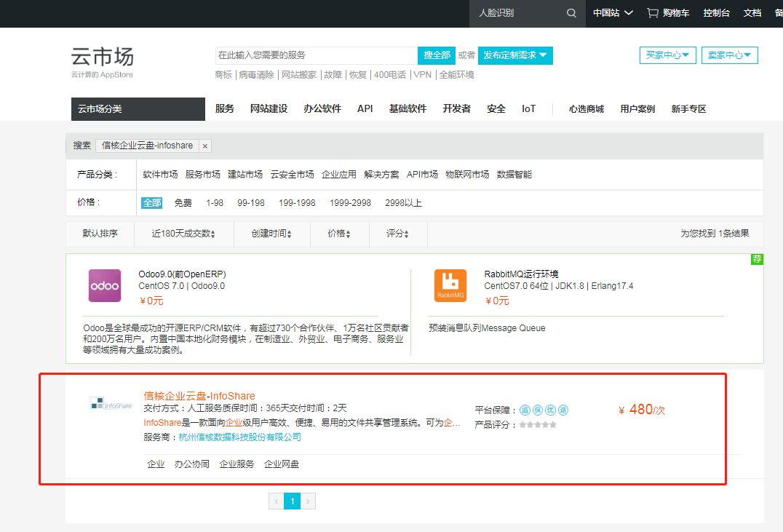
Task: Click the 退 refund guarantee badge
Action: click(x=563, y=410)
